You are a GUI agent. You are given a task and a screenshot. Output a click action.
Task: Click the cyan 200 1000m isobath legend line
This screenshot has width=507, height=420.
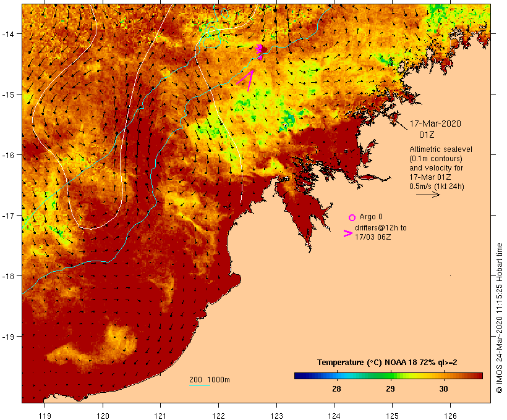coord(200,385)
